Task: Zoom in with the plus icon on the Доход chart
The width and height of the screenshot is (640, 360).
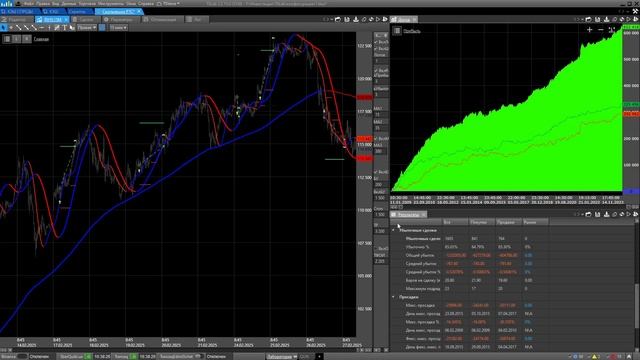Action: [x=589, y=29]
